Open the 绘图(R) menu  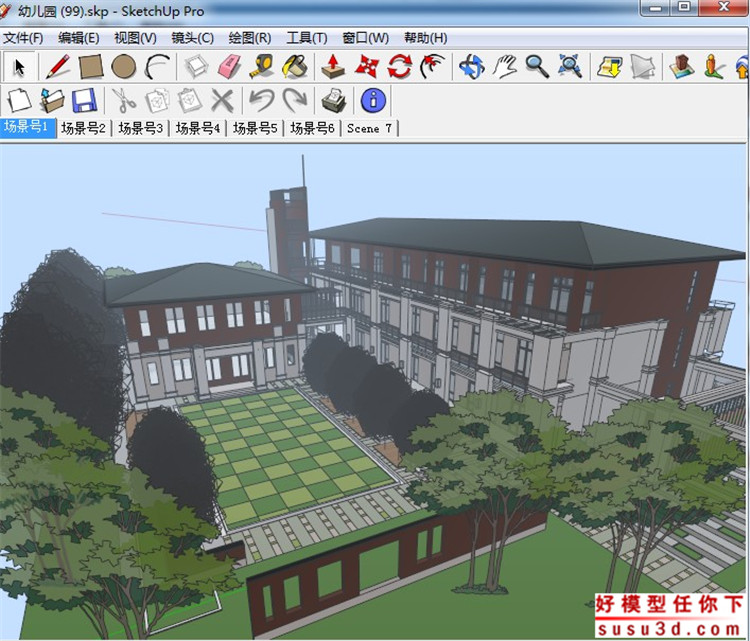[250, 38]
